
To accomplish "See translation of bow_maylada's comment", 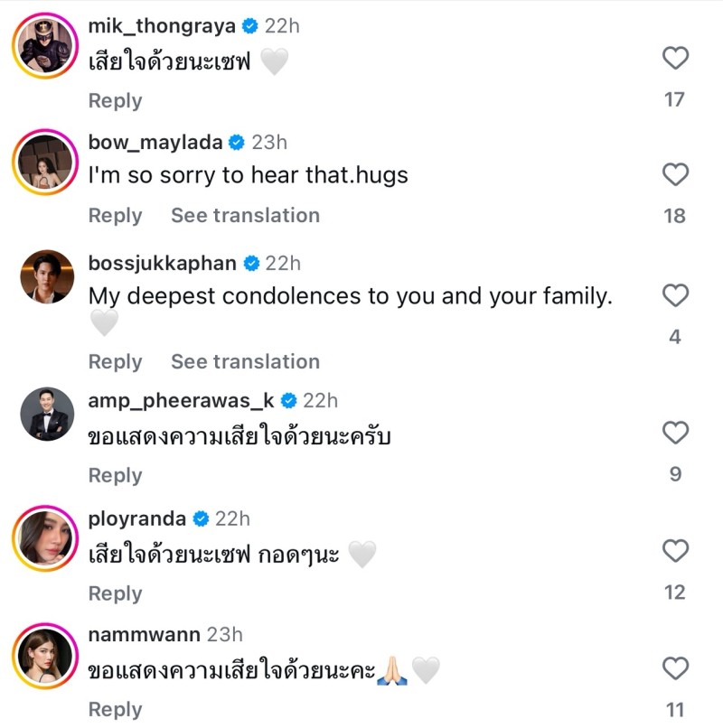I will 245,216.
